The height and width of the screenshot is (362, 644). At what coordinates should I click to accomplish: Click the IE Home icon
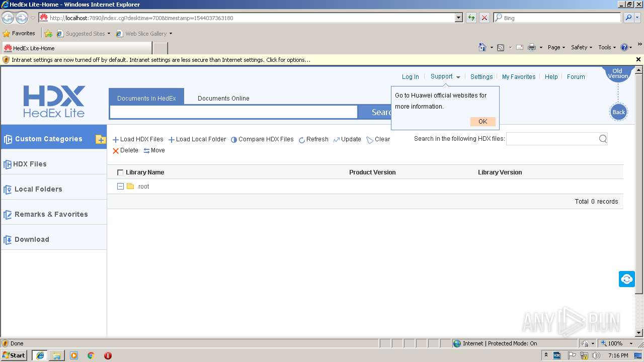482,47
